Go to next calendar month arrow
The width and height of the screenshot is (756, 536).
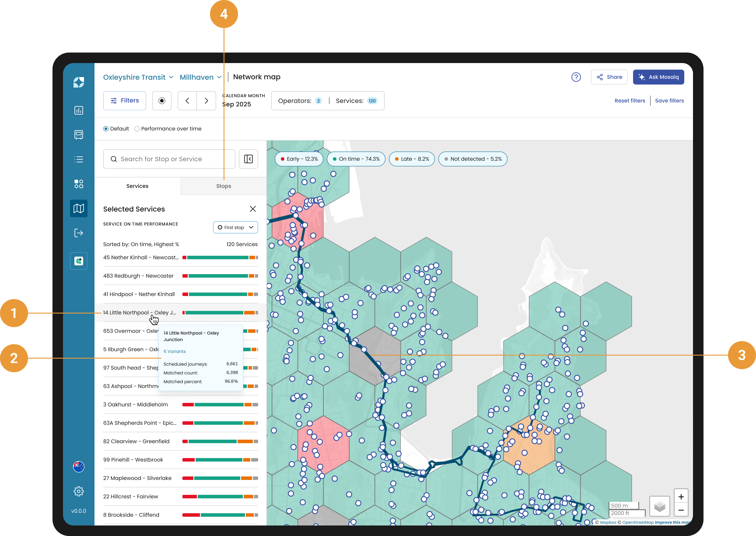206,101
